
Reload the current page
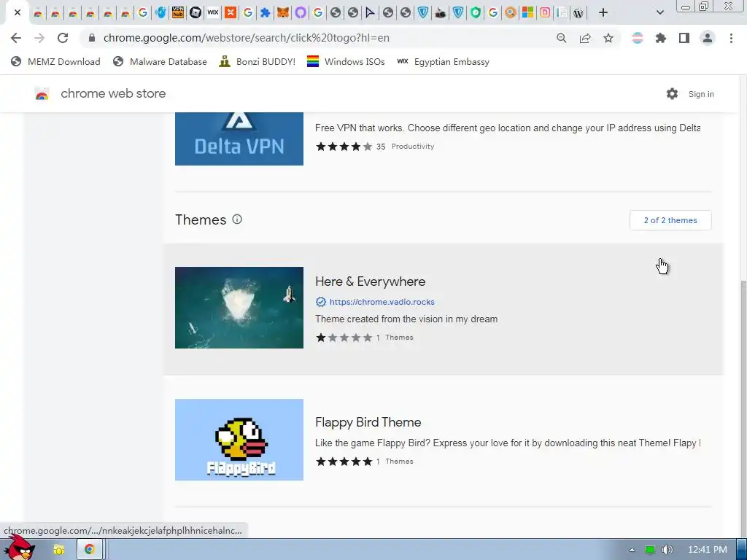[x=63, y=38]
